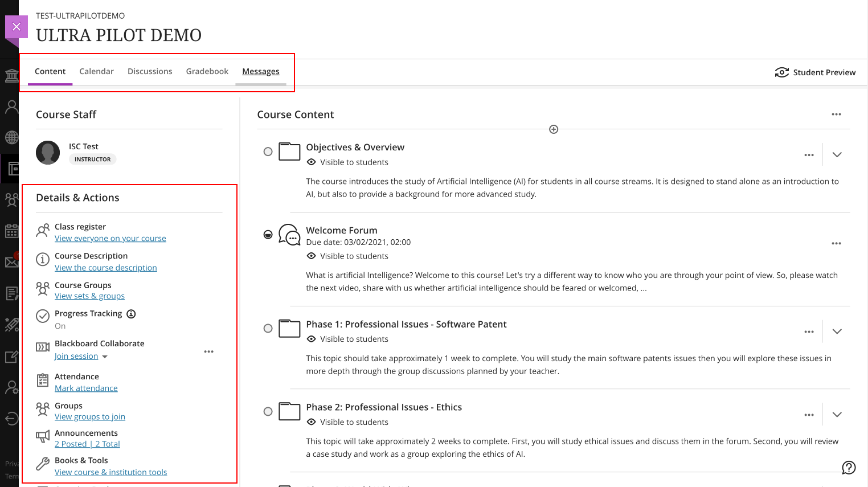Click the ISC Test instructor avatar

48,153
